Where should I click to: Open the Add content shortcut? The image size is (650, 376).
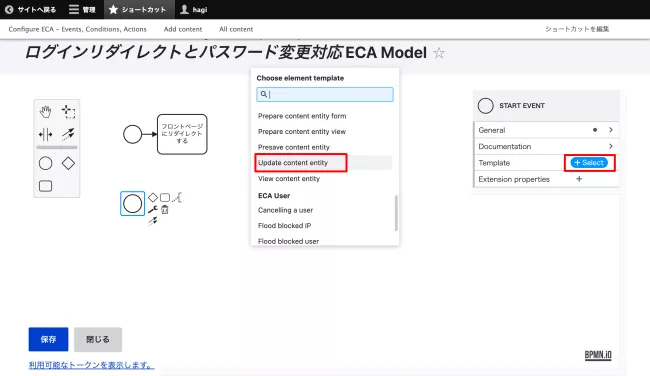pyautogui.click(x=183, y=29)
